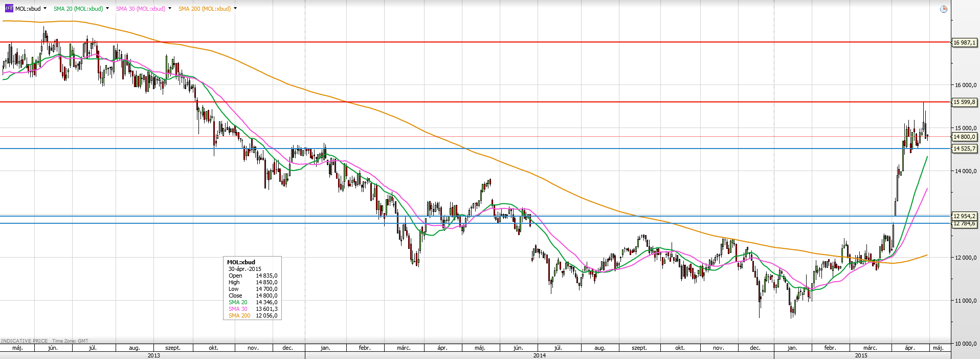Screen dimensions: 980x359
Task: Click the 14 800,0 current price tag
Action: tap(965, 137)
